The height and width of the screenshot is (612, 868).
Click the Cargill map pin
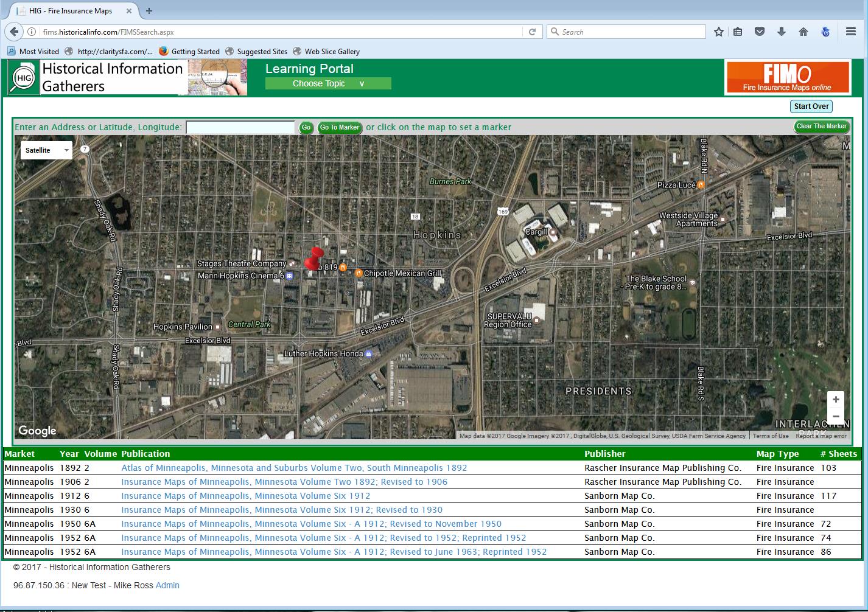[553, 232]
